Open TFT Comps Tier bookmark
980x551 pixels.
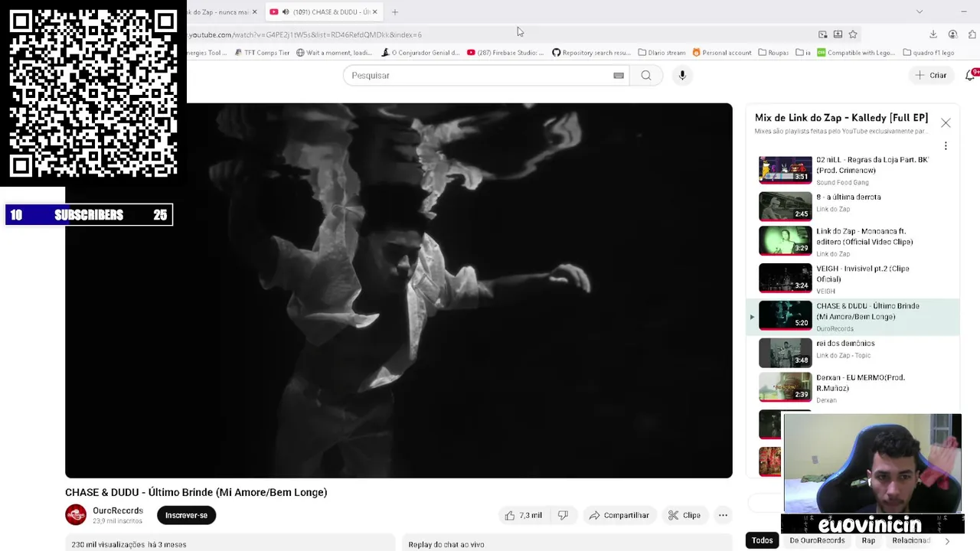(x=262, y=53)
